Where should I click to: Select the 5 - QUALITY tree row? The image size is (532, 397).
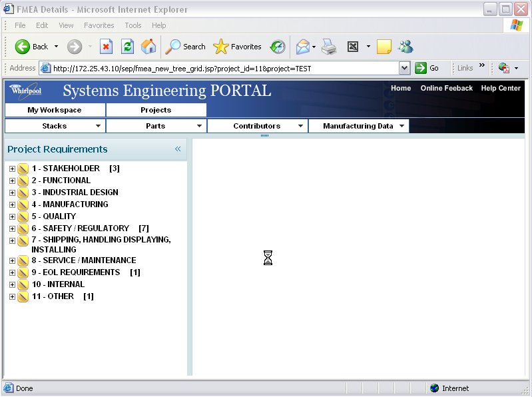pyautogui.click(x=54, y=216)
